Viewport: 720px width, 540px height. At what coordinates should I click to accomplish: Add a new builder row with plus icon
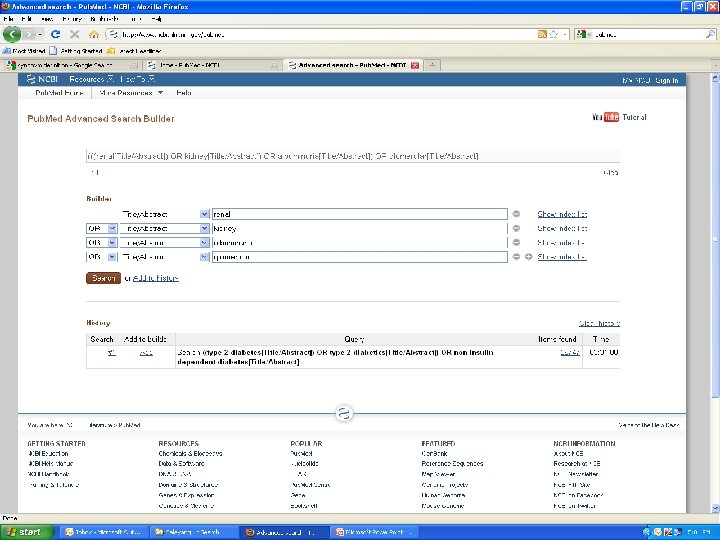pyautogui.click(x=529, y=257)
